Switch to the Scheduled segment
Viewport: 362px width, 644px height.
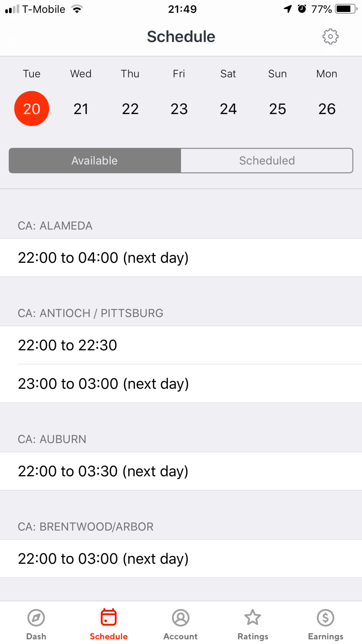[267, 161]
